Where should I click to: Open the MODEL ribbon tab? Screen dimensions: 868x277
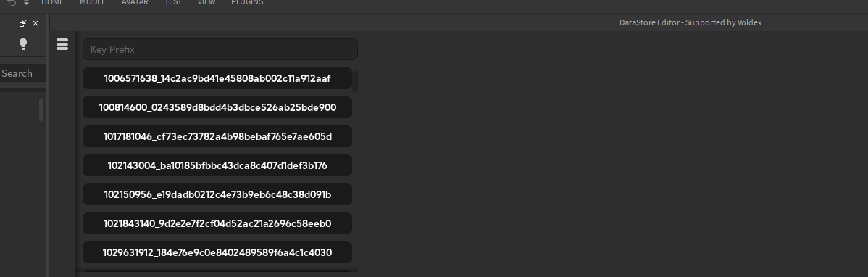point(93,2)
